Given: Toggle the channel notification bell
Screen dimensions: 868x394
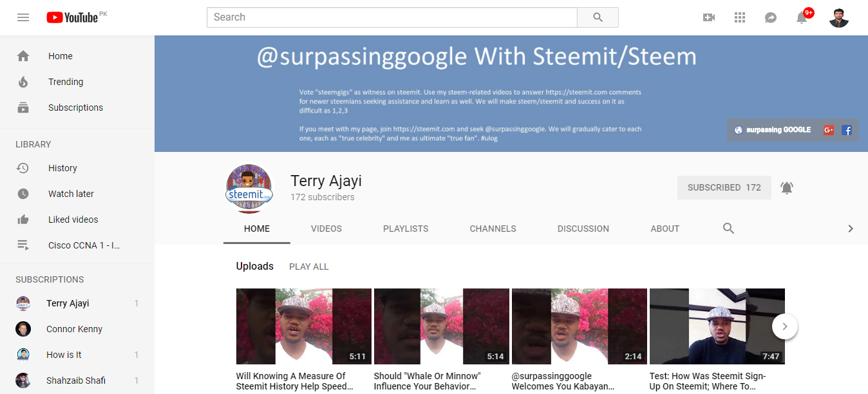Looking at the screenshot, I should [x=786, y=188].
